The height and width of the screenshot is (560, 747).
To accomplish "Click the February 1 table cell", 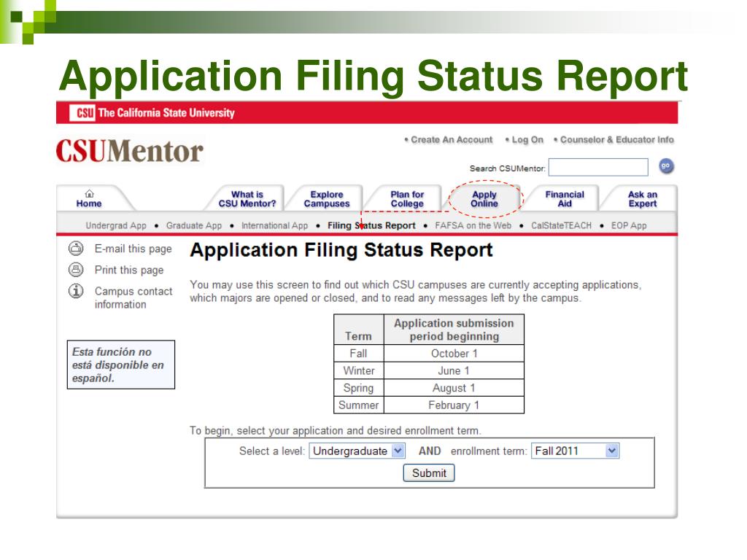I will pos(454,405).
